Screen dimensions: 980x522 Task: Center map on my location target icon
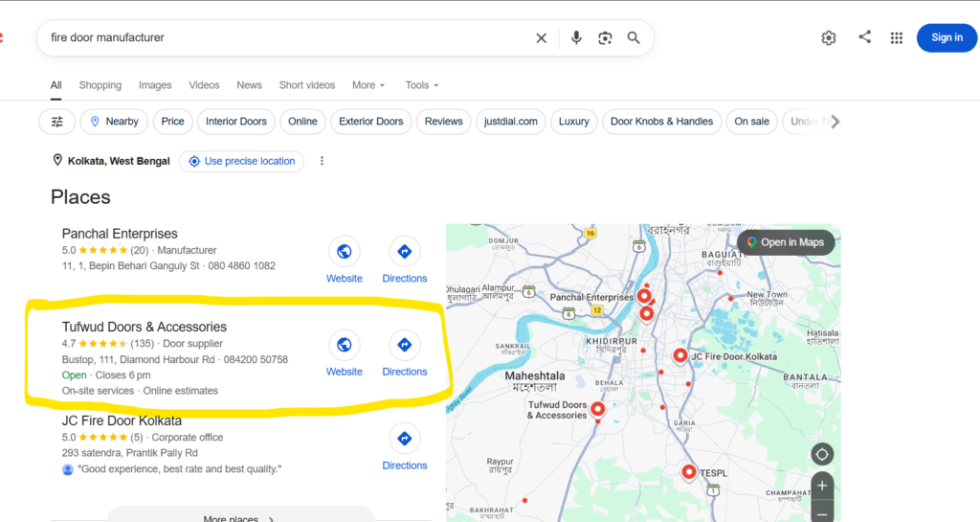(822, 455)
